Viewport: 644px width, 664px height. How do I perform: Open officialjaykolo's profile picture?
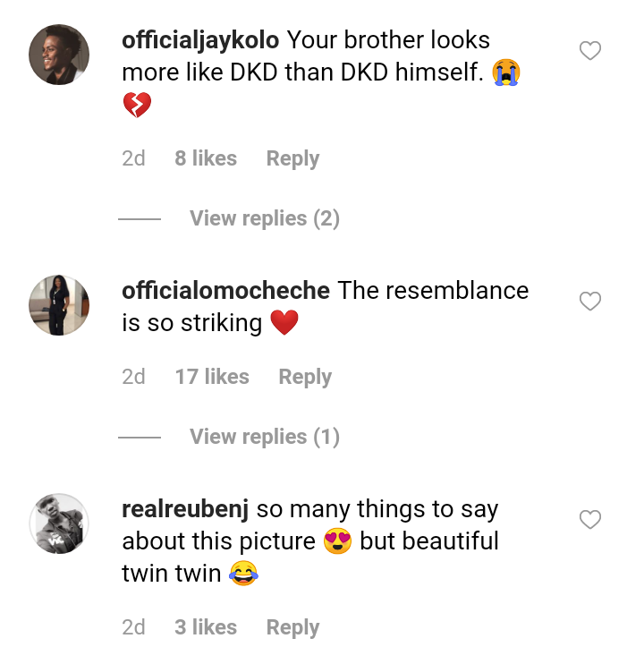60,55
